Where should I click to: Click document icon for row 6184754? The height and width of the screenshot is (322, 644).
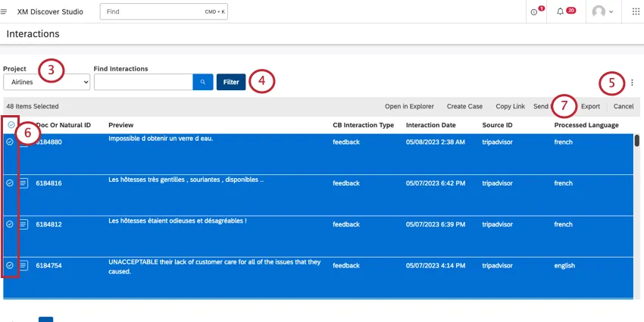tap(23, 265)
